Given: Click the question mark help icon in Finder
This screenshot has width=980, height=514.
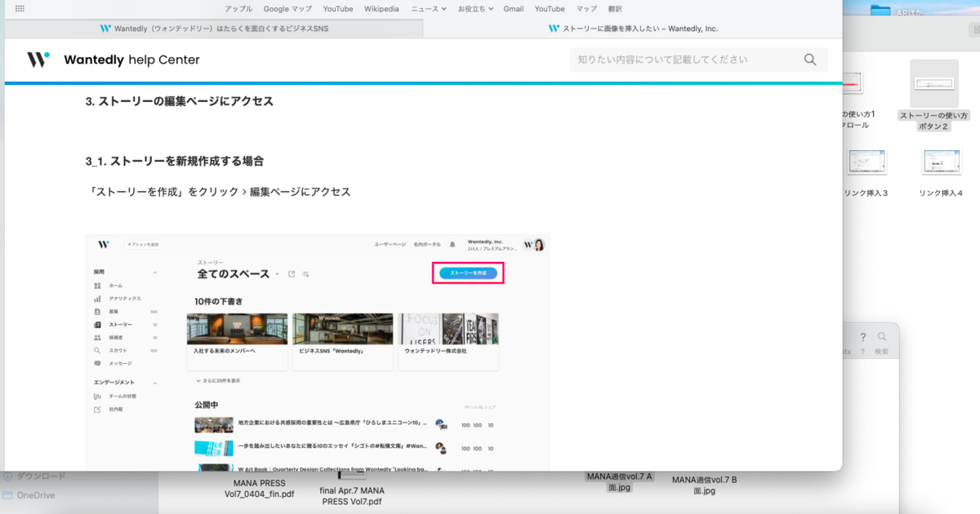Looking at the screenshot, I should pyautogui.click(x=862, y=337).
